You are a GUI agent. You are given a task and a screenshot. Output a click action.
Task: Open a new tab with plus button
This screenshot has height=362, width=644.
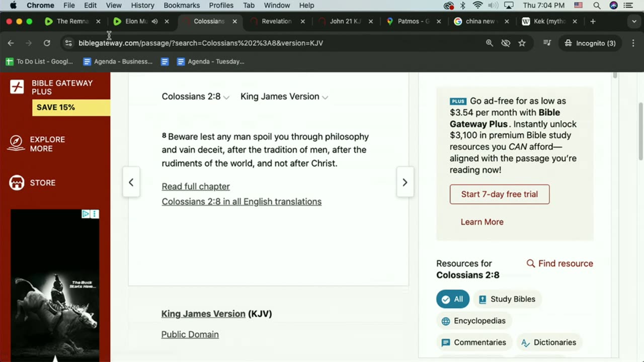pyautogui.click(x=593, y=22)
